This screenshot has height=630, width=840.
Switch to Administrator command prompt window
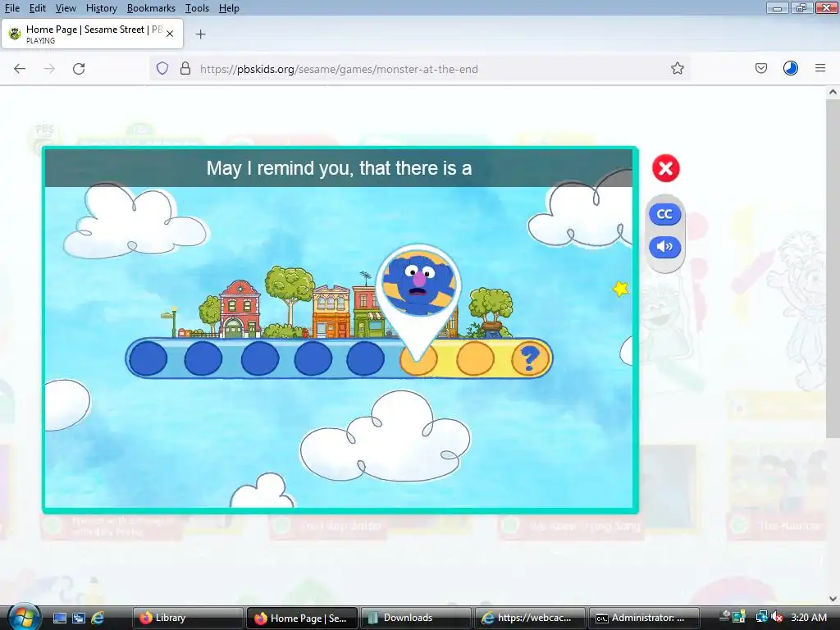pos(644,618)
